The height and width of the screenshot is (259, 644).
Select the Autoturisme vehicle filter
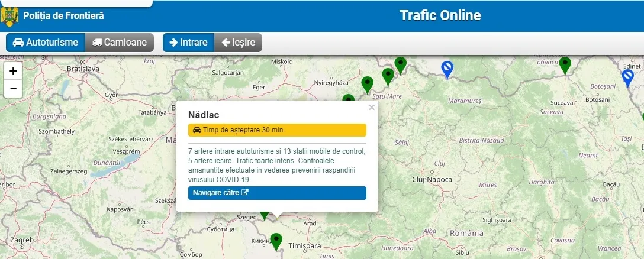[46, 42]
